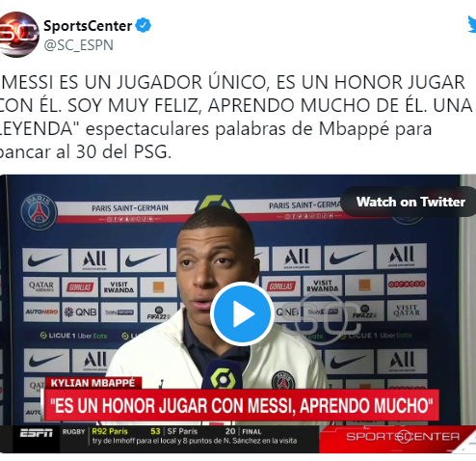Click the SportsCenter logo on red banner
The height and width of the screenshot is (461, 476).
coord(403,437)
